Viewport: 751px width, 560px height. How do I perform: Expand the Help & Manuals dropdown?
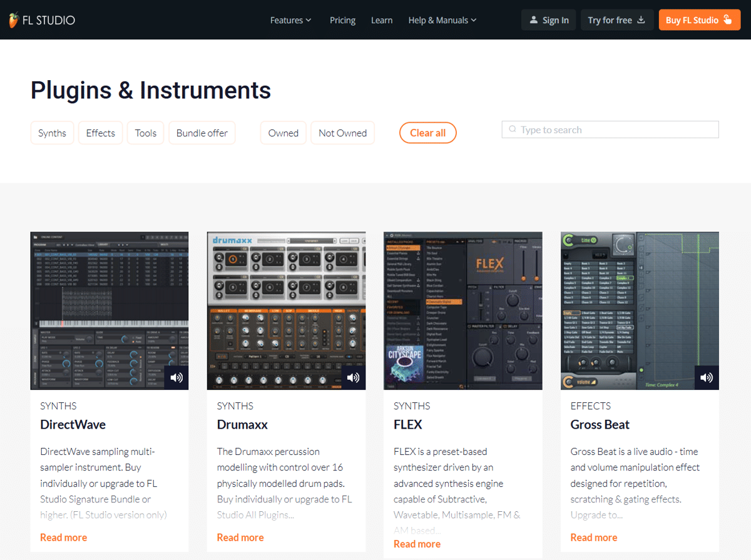[442, 20]
